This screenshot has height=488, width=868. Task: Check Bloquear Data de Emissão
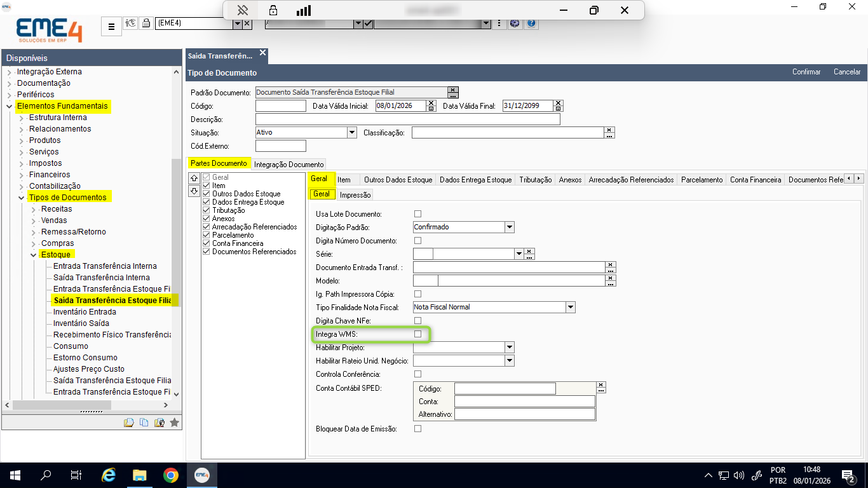tap(417, 428)
